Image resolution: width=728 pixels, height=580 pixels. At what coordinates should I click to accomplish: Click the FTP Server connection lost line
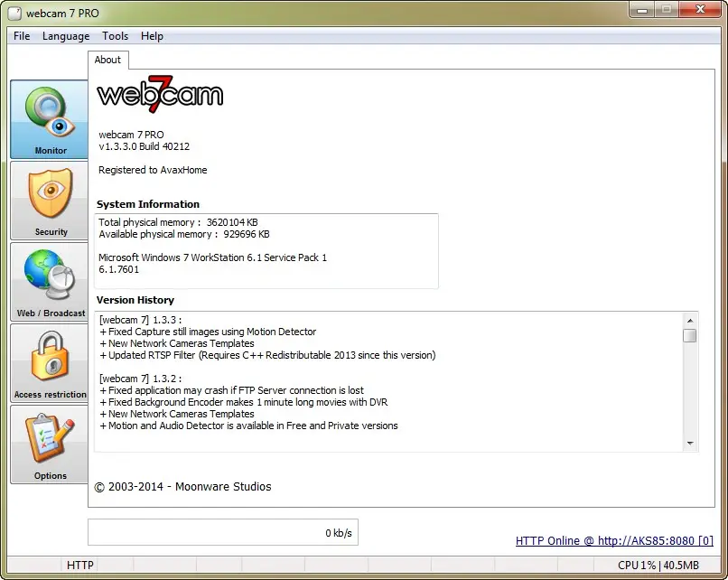click(x=232, y=390)
